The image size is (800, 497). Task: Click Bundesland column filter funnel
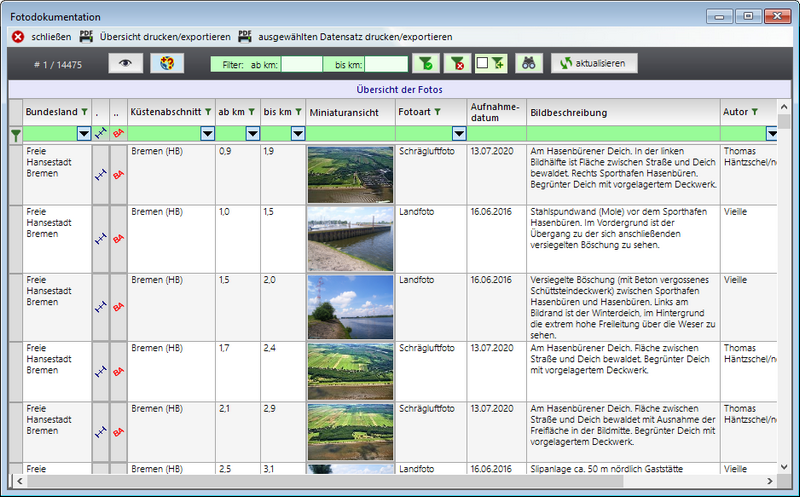(x=84, y=112)
